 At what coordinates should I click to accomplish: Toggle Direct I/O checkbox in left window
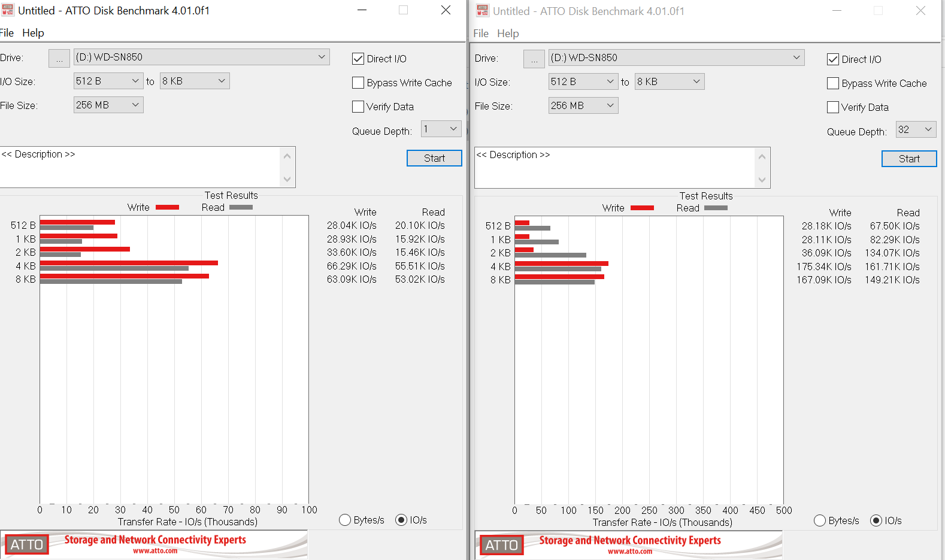(x=358, y=59)
